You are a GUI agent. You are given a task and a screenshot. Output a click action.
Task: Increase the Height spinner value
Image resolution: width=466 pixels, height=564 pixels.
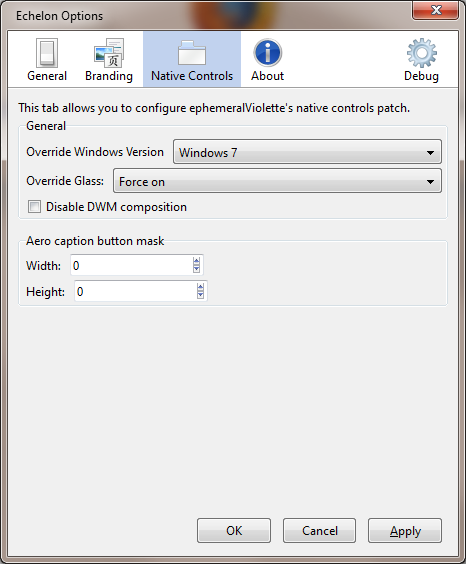200,287
